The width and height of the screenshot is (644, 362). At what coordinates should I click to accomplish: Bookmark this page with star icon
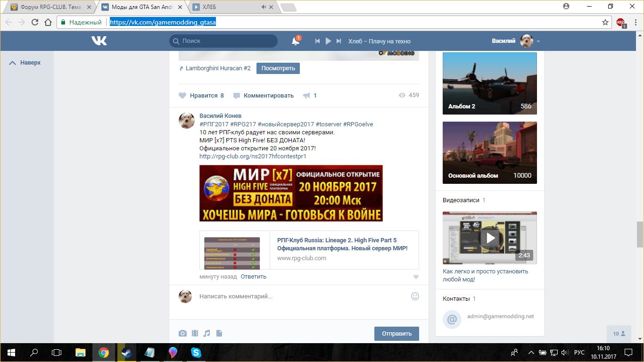click(x=605, y=22)
